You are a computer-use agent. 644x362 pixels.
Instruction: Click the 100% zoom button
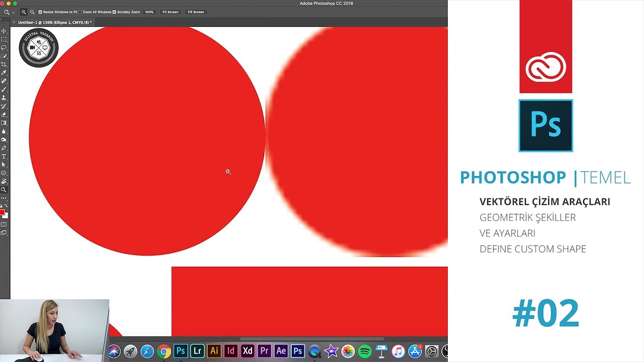click(x=149, y=12)
